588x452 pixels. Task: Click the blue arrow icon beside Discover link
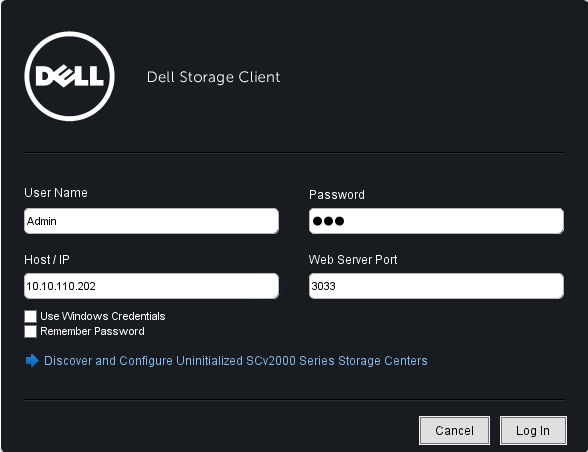[32, 360]
